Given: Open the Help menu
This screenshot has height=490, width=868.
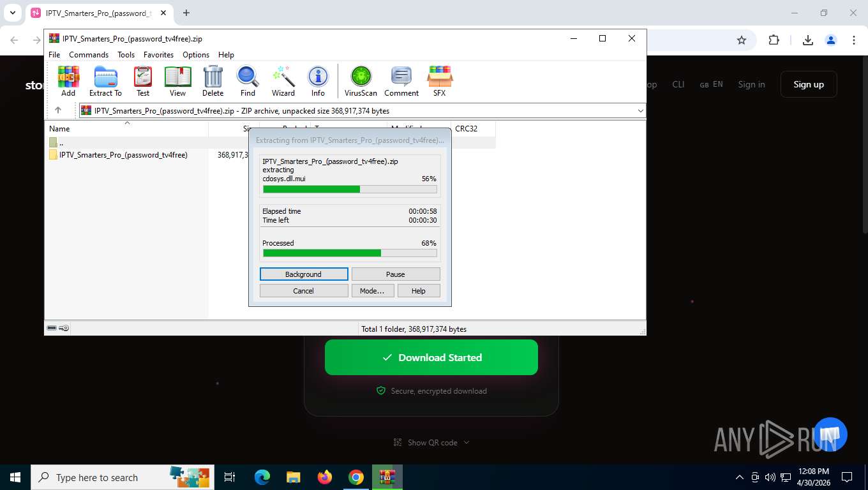Looking at the screenshot, I should [226, 55].
